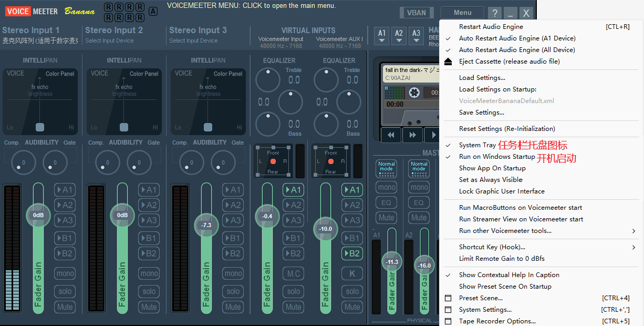
Task: Click the Voicemeeter AUX Bass knob
Action: pyautogui.click(x=326, y=124)
